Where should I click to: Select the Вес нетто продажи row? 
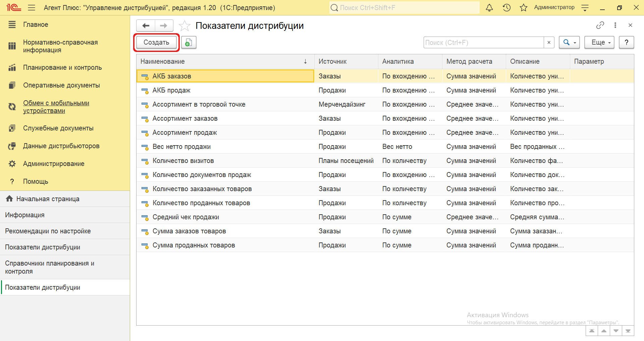pos(385,147)
